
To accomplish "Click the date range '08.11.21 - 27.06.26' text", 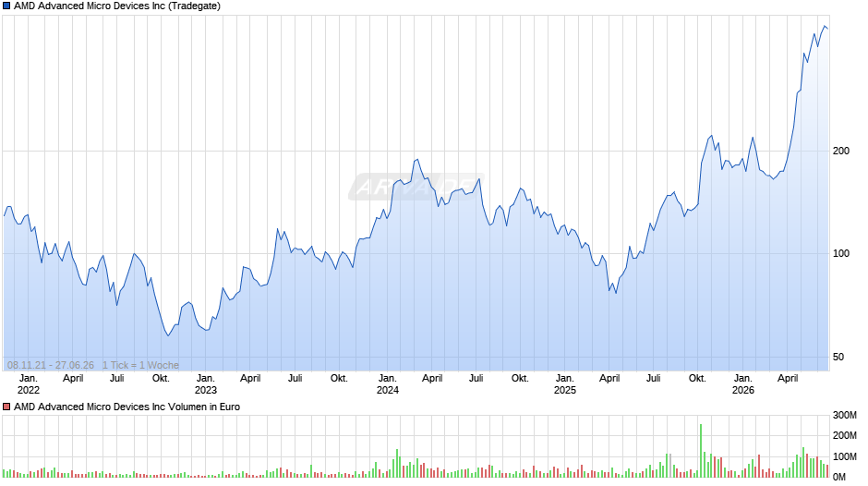I will pyautogui.click(x=51, y=365).
